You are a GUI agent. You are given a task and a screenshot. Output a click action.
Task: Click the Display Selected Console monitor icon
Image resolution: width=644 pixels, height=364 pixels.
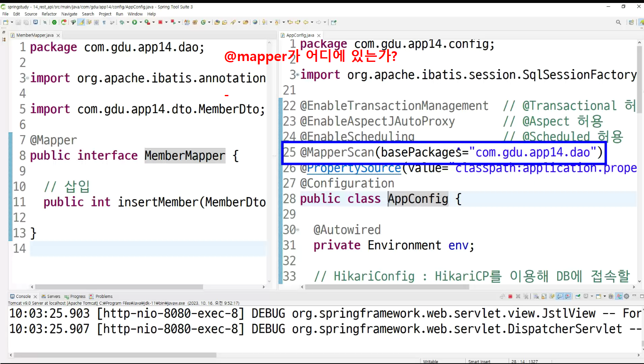pyautogui.click(x=586, y=296)
